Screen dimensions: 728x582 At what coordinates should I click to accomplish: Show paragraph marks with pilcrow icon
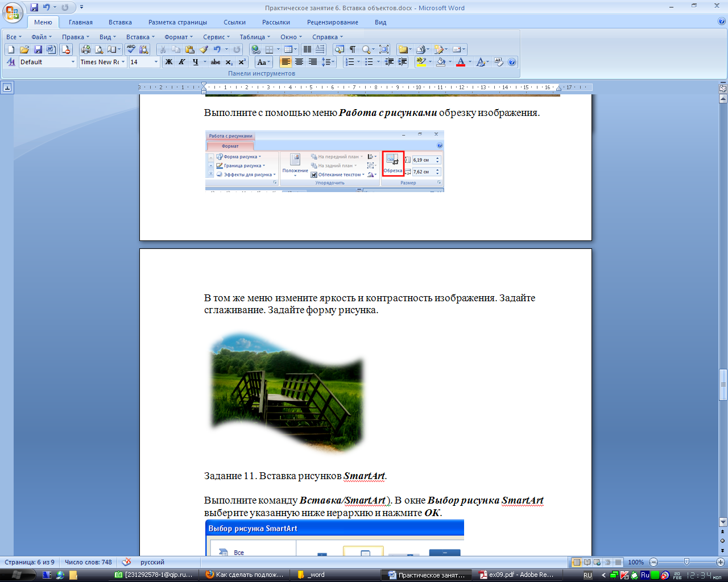point(353,49)
